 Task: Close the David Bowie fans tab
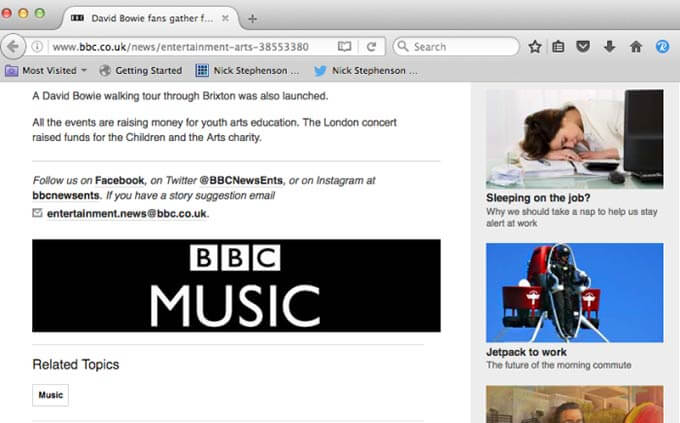coord(225,18)
